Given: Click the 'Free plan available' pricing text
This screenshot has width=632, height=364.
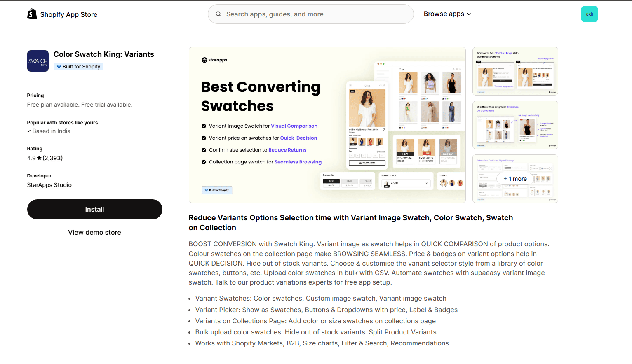Looking at the screenshot, I should [x=80, y=105].
